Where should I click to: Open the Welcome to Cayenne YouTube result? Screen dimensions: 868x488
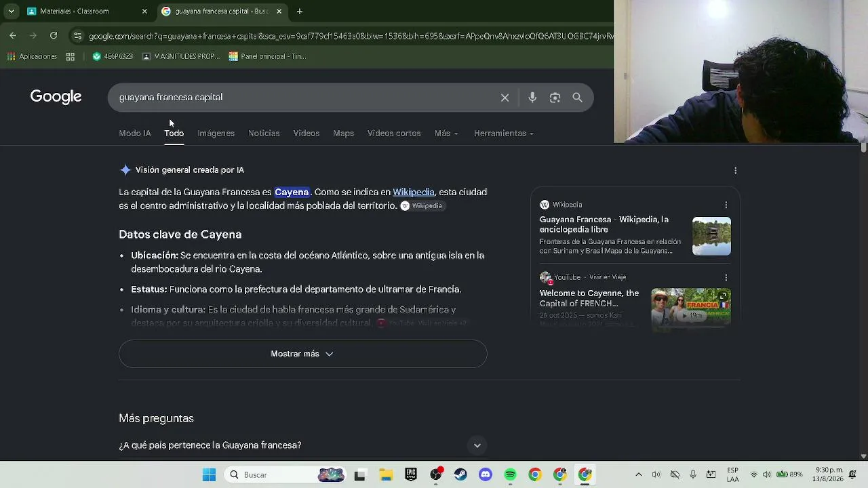589,298
